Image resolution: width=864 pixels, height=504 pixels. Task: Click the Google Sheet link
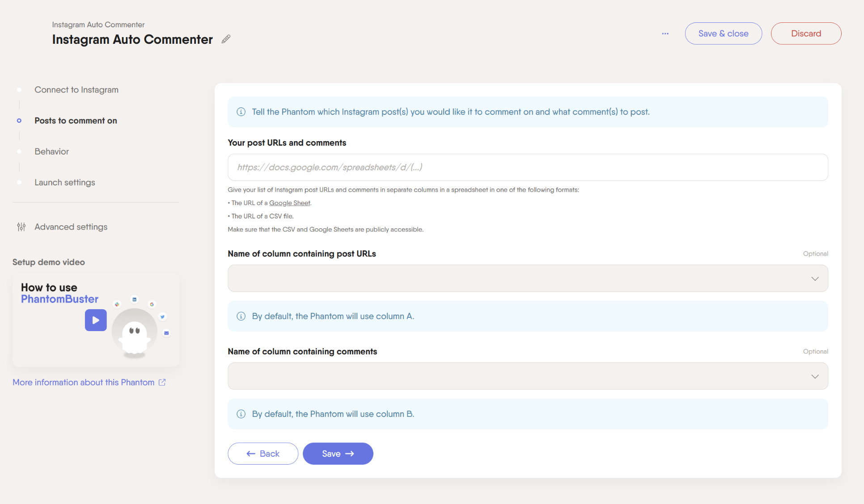pos(289,203)
